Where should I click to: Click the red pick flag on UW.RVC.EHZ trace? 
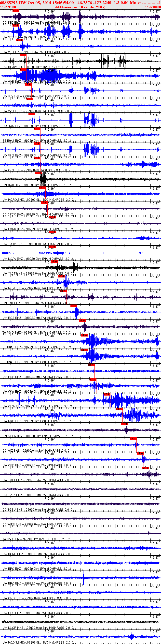click(119, 409)
